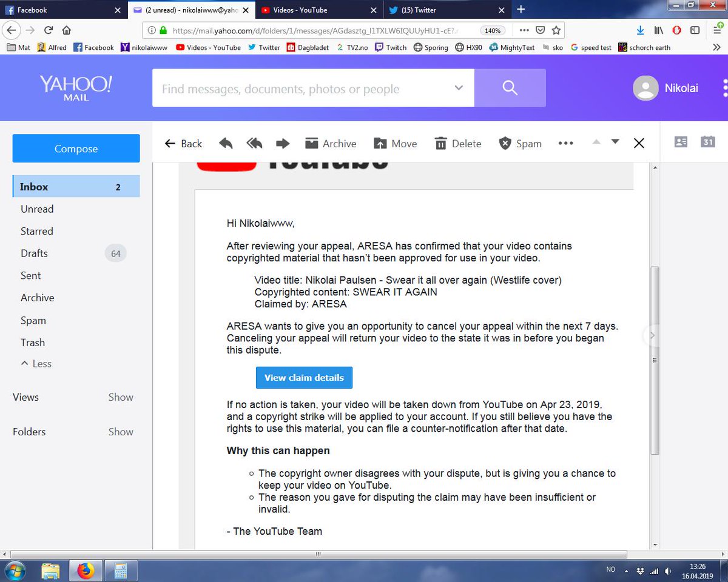Open the TV2.no bookmark
This screenshot has width=728, height=582.
[352, 47]
